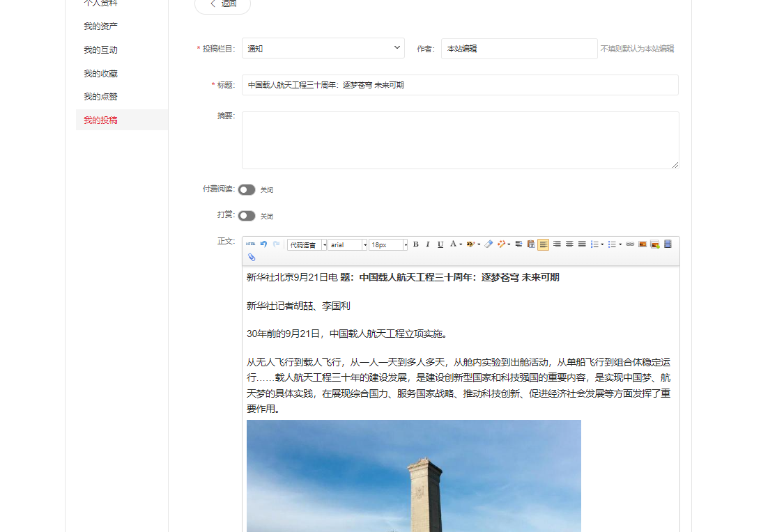The height and width of the screenshot is (532, 761).
Task: Insert hyperlink via chain icon
Action: tap(629, 244)
